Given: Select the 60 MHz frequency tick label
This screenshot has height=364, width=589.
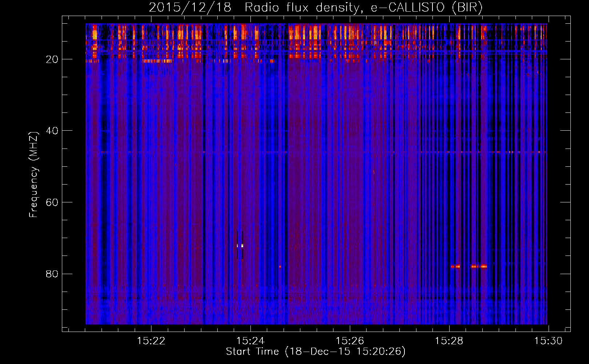Looking at the screenshot, I should pos(52,202).
